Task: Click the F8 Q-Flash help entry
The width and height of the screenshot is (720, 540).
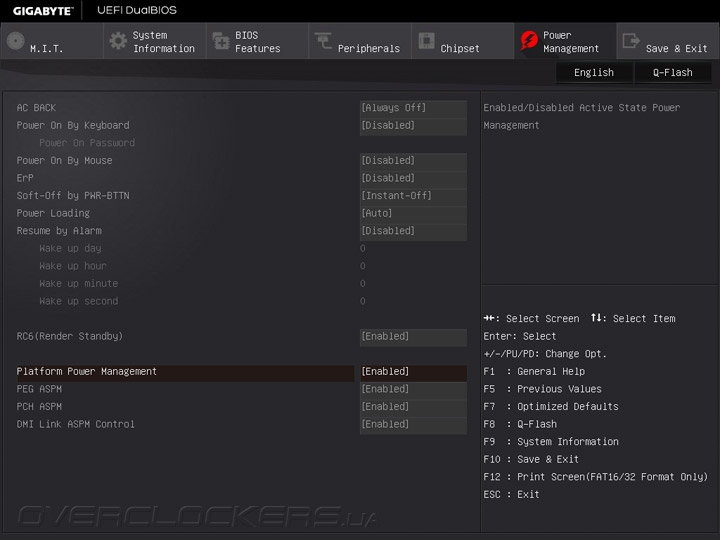Action: click(x=520, y=424)
